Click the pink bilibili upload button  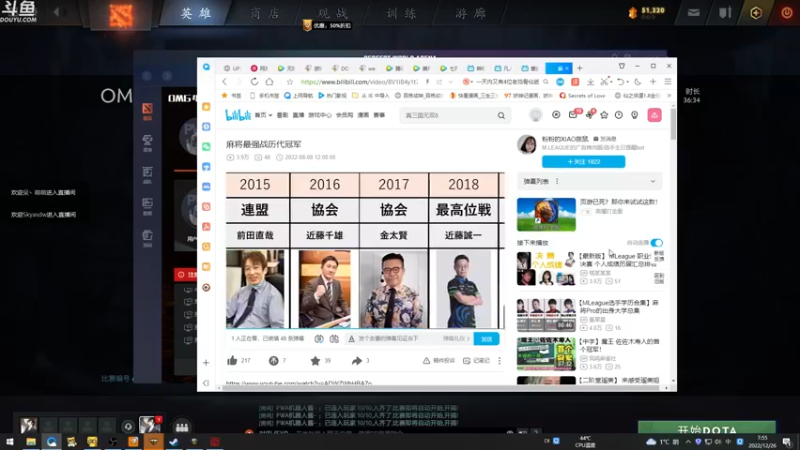click(655, 115)
